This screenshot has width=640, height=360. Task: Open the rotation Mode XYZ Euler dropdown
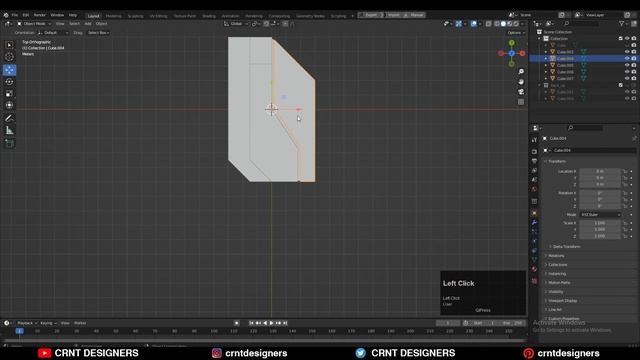pos(600,215)
